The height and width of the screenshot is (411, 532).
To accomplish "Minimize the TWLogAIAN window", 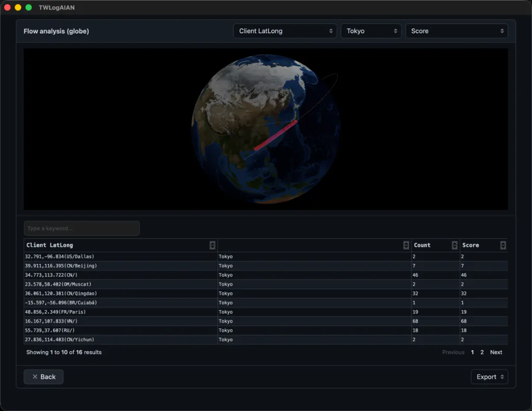I will tap(18, 7).
